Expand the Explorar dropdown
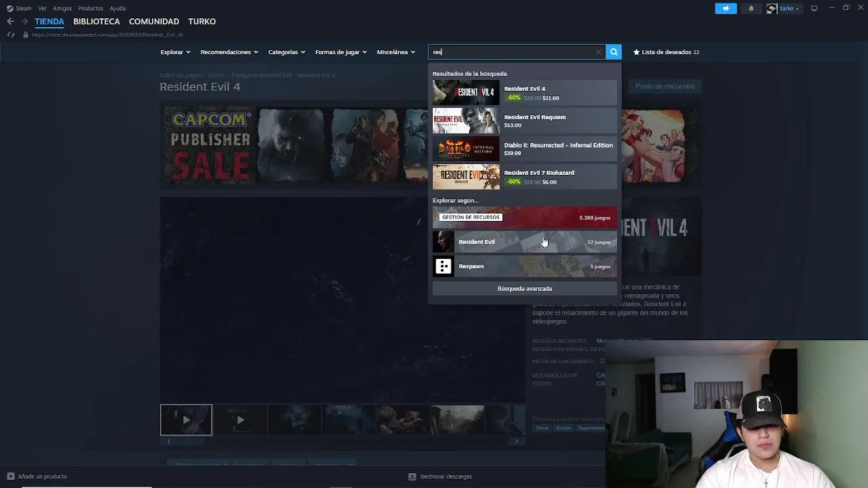The height and width of the screenshot is (488, 868). [175, 52]
